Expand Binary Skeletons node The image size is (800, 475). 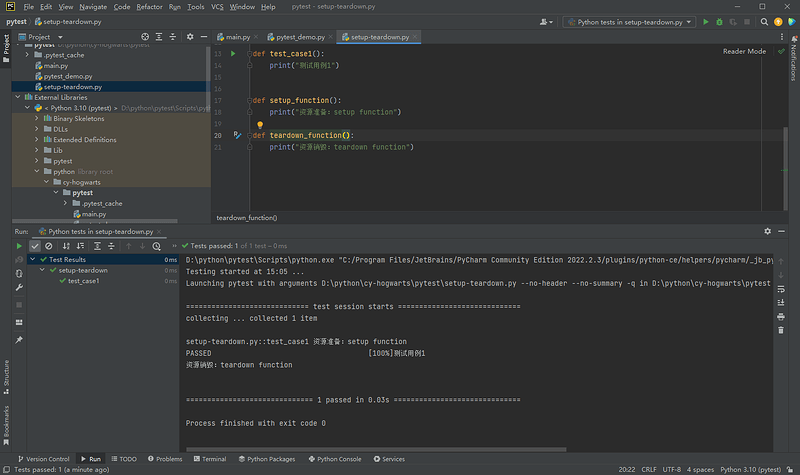click(37, 118)
